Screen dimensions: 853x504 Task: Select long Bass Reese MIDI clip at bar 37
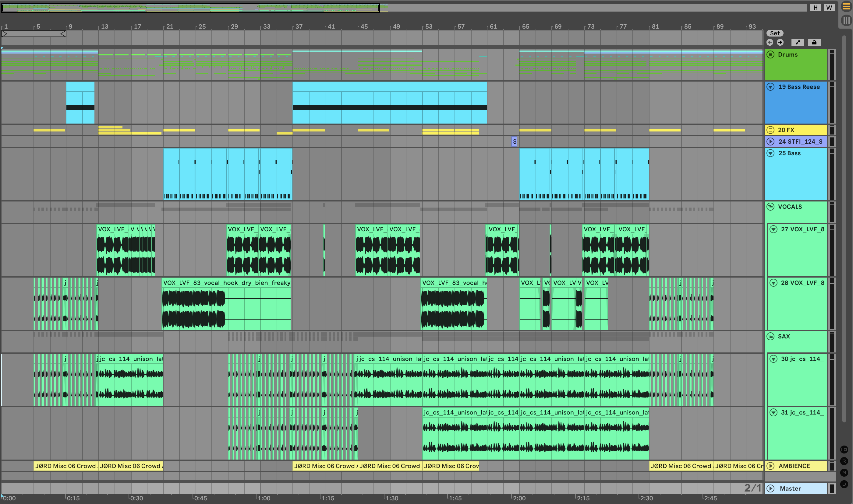[390, 103]
